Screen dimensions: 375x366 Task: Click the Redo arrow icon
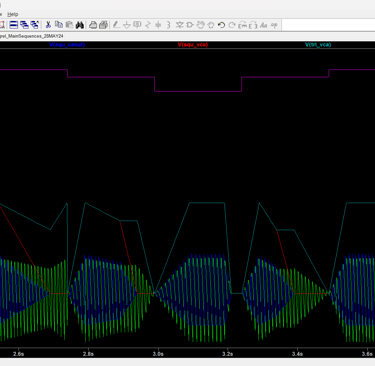(232, 25)
